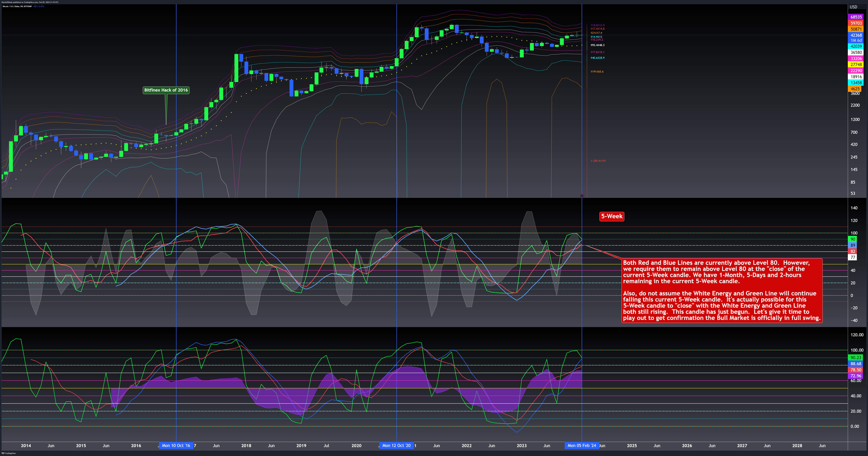Click the magenta ⇑17.8⇓15.1 band label

597,52
